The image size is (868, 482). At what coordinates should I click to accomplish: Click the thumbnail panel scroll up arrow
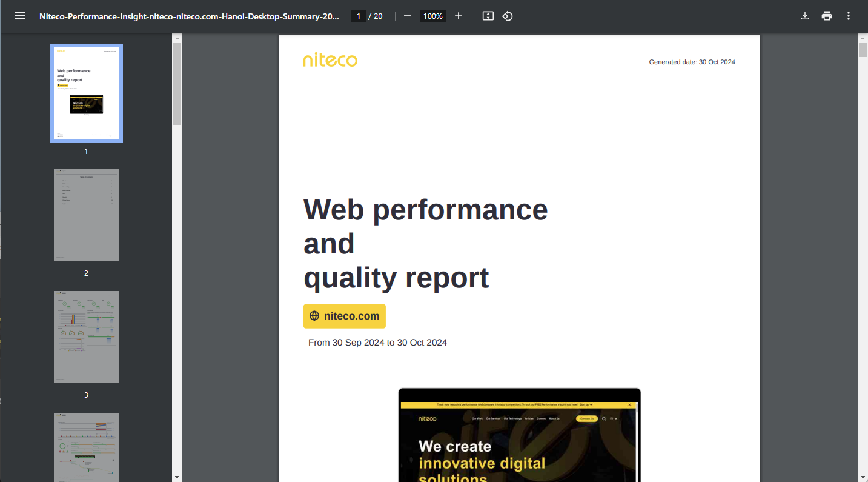pos(177,38)
